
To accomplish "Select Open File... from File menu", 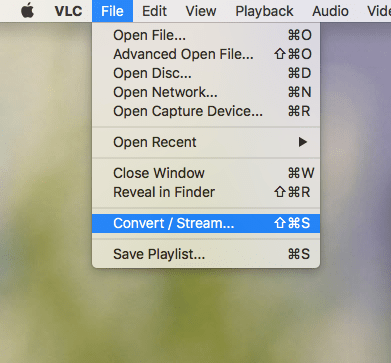I will [206, 35].
